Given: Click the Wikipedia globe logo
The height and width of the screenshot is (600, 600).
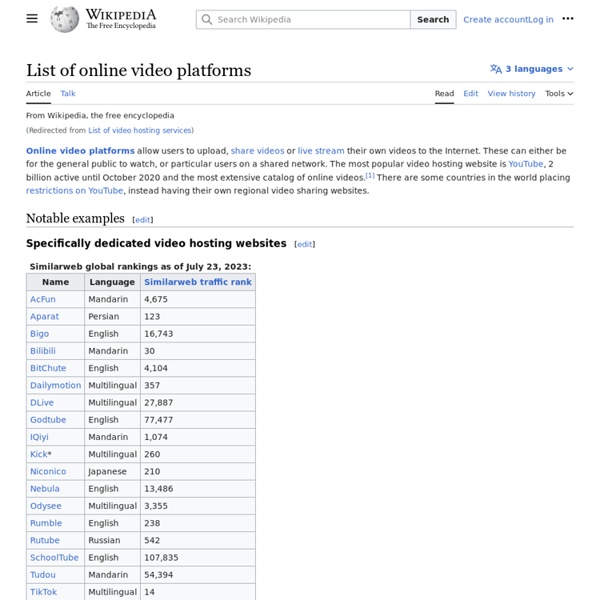Looking at the screenshot, I should (65, 19).
